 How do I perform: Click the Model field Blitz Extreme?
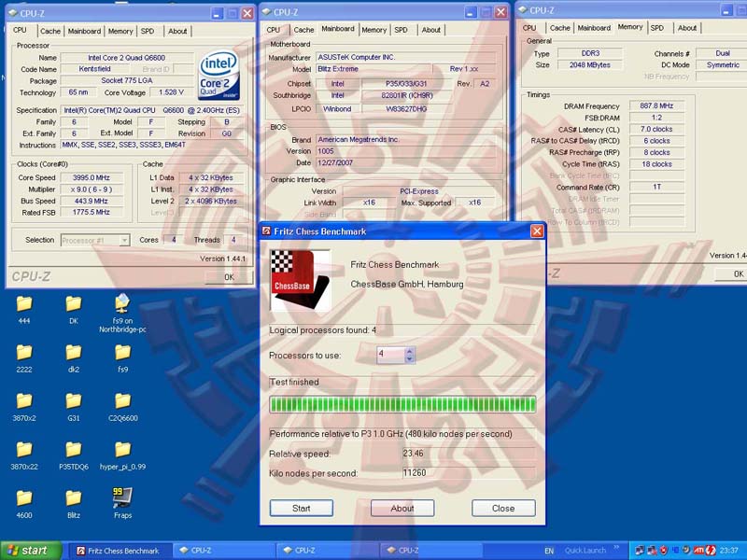(373, 69)
